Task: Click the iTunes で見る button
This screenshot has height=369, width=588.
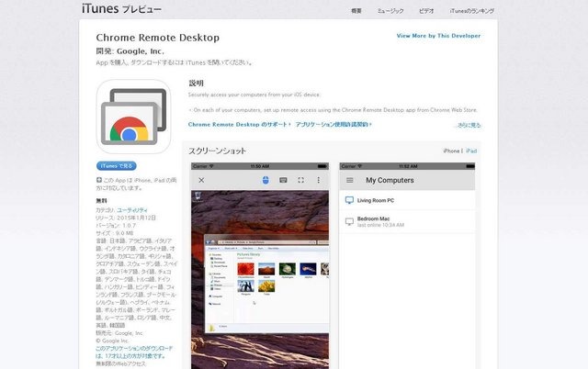Action: tap(117, 166)
